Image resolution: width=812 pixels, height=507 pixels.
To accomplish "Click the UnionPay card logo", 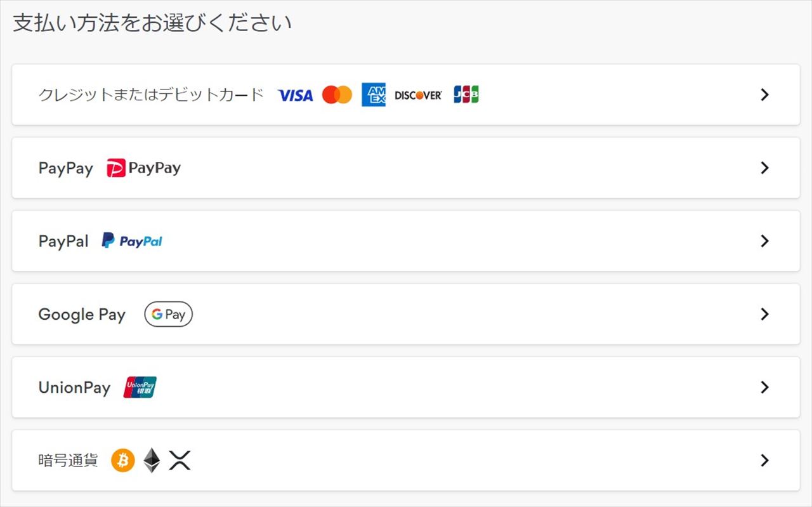I will (x=140, y=387).
